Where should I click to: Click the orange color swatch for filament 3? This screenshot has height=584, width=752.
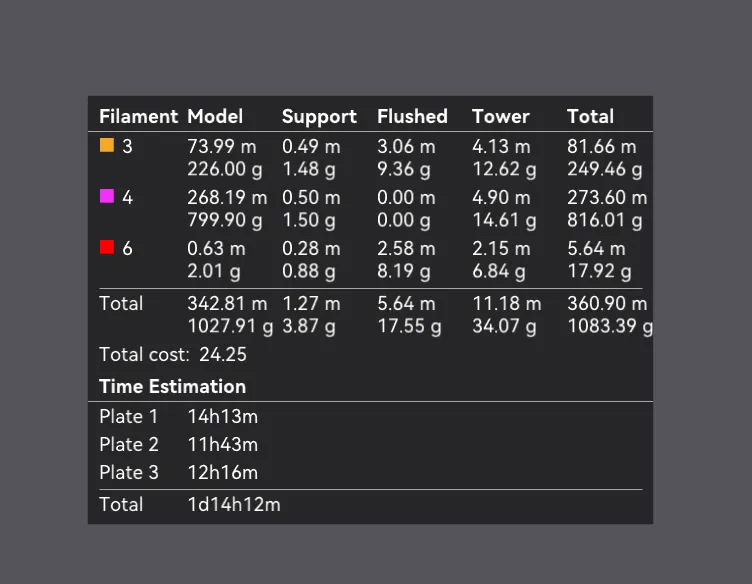107,146
